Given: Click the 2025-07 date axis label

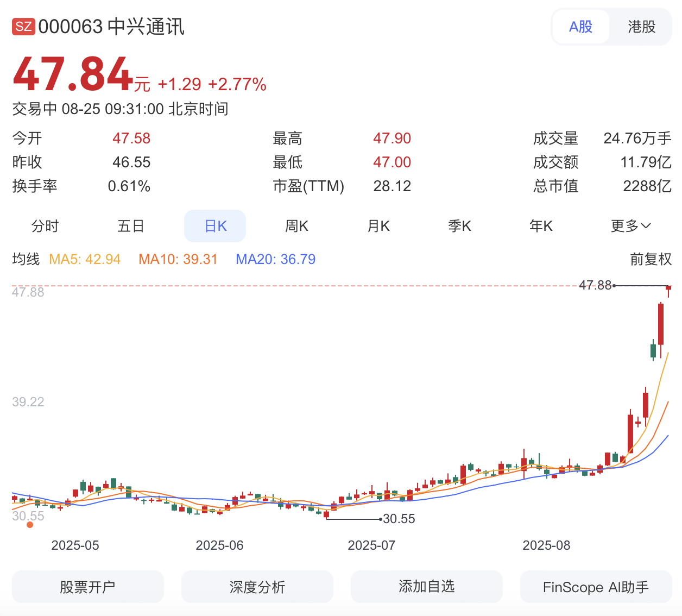Looking at the screenshot, I should 372,545.
